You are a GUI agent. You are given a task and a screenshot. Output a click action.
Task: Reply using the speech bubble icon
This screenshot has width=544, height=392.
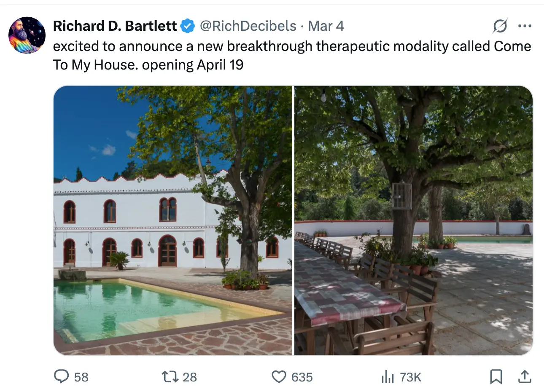[x=62, y=376]
